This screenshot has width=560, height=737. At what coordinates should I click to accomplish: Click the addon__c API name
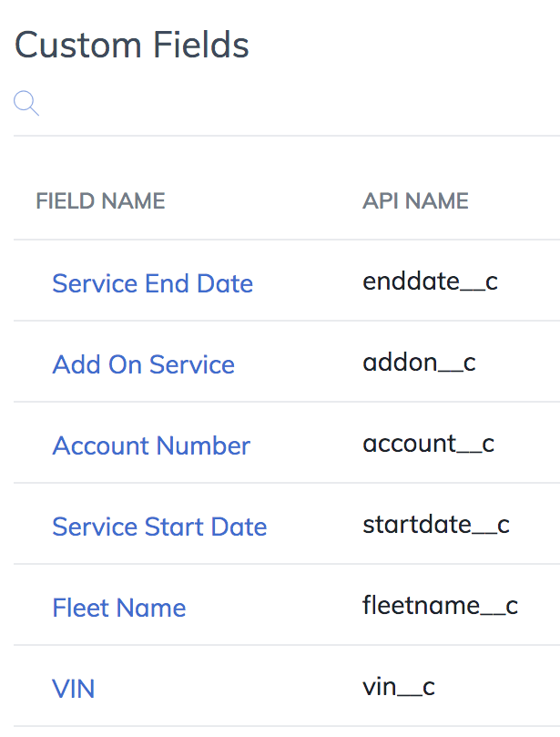click(x=419, y=363)
